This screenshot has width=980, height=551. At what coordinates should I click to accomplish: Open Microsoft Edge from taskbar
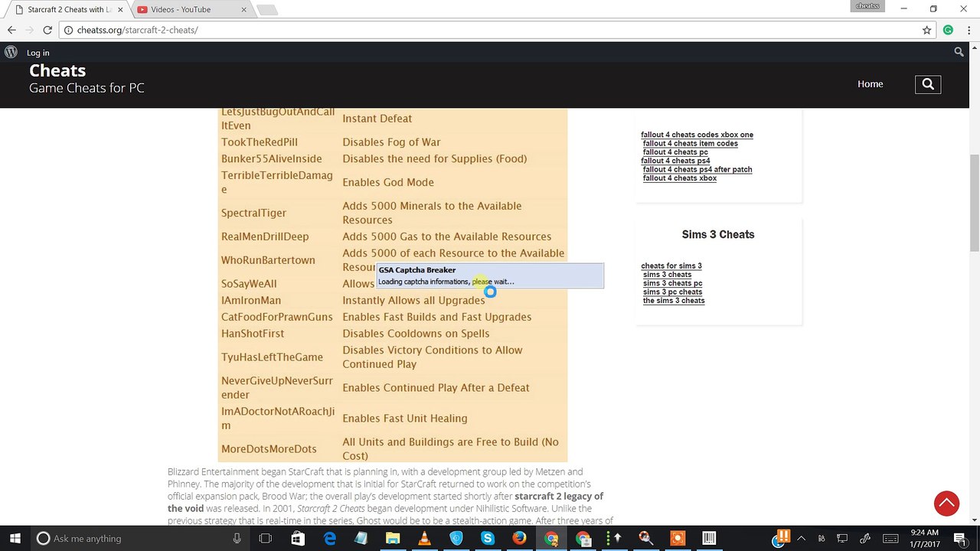click(330, 538)
